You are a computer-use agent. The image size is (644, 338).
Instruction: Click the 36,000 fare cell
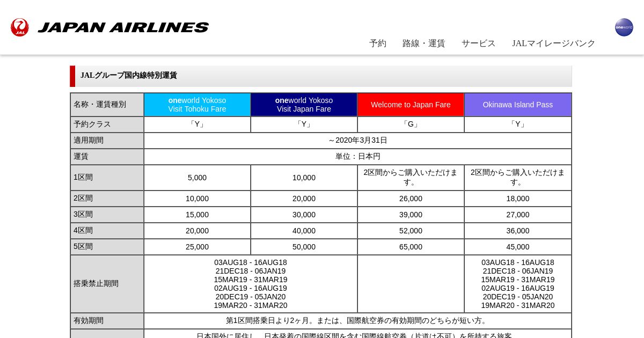[518, 231]
